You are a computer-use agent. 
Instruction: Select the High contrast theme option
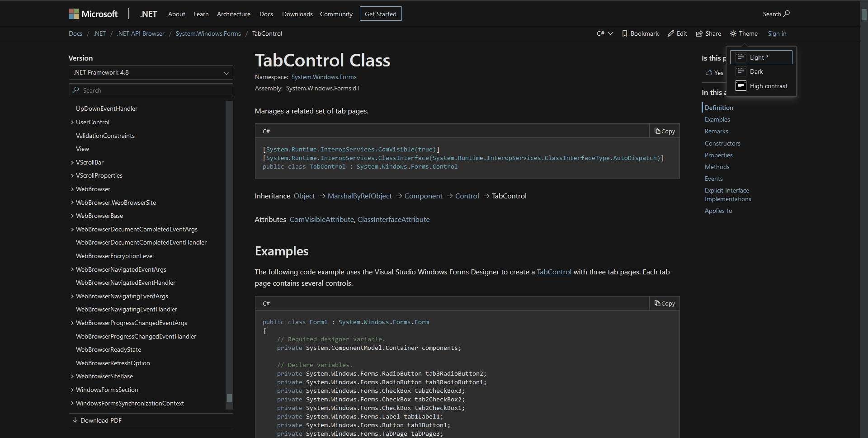(761, 86)
